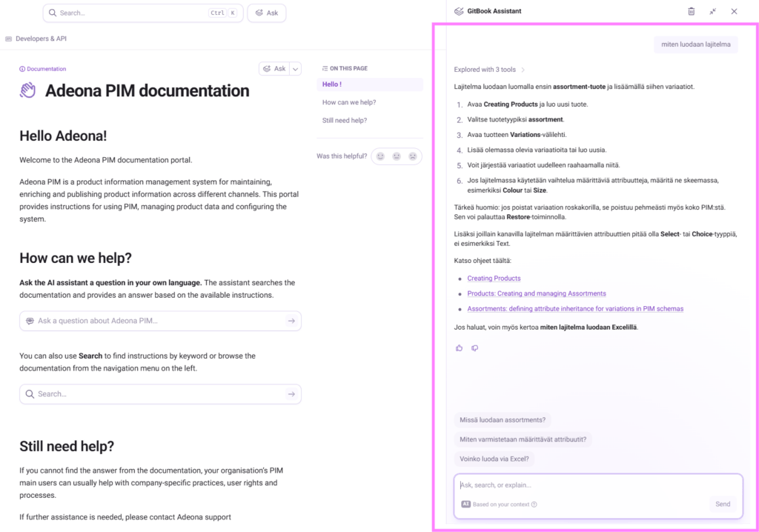Jump to How can we help? section
Image resolution: width=759 pixels, height=532 pixels.
pos(349,102)
